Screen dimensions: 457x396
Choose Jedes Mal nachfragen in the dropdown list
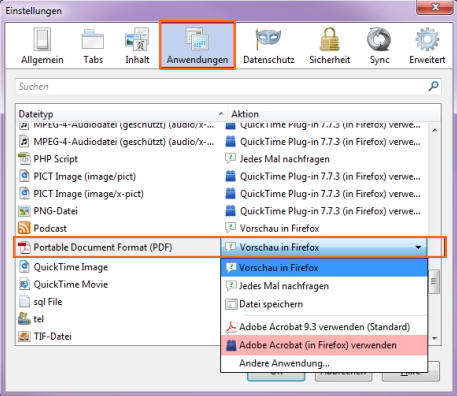[324, 286]
